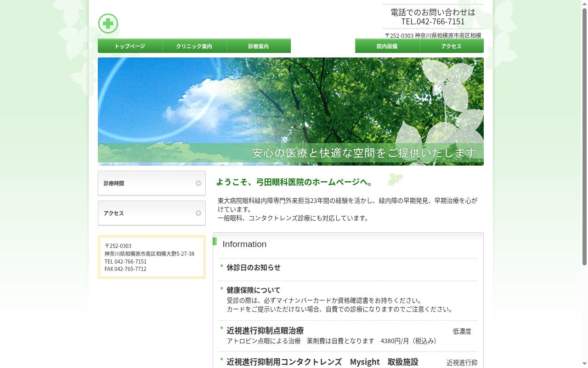Click the banner slogan 安心の医療と快適な空間
The width and height of the screenshot is (588, 368).
click(364, 153)
